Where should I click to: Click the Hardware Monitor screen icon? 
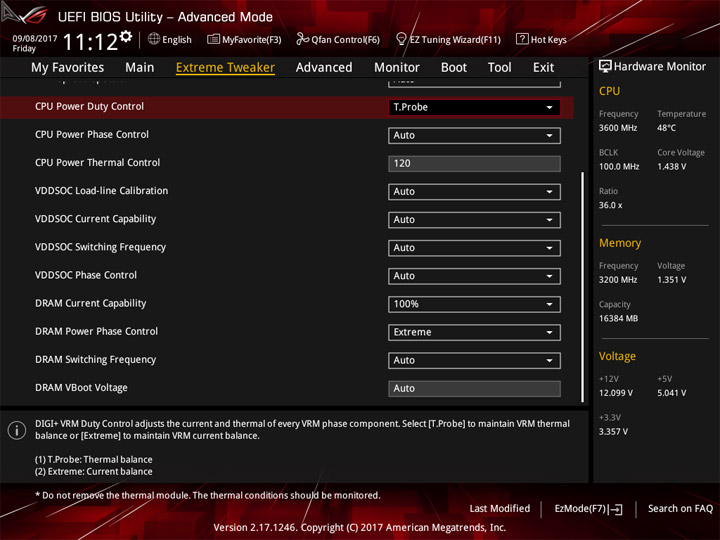(x=605, y=66)
